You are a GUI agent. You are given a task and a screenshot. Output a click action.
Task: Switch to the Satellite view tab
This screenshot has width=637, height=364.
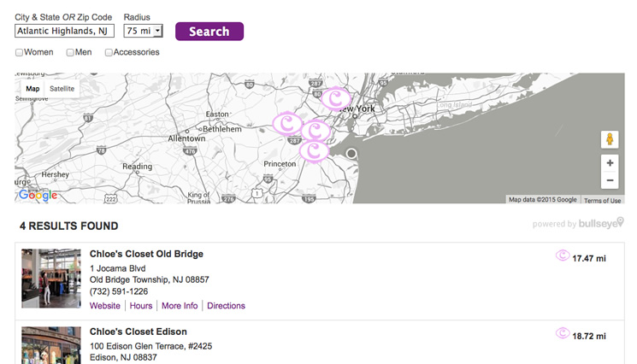pos(62,89)
